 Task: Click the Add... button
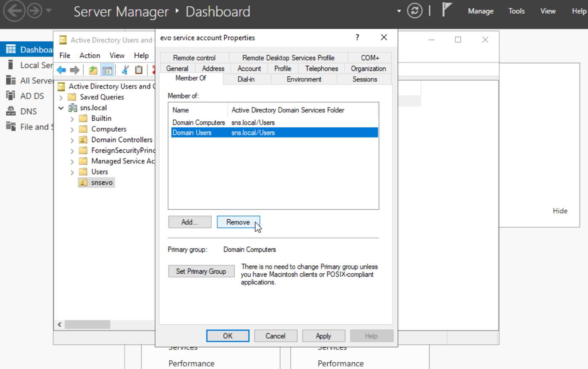[x=190, y=222]
